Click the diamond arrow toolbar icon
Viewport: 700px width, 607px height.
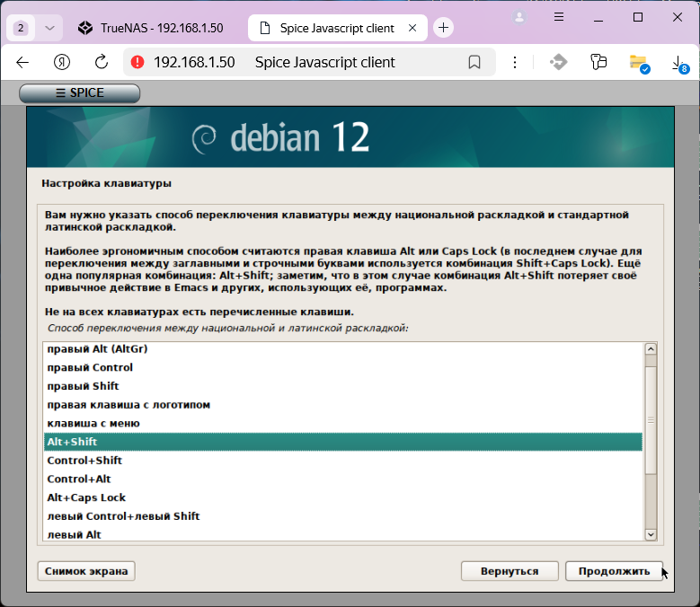click(559, 62)
